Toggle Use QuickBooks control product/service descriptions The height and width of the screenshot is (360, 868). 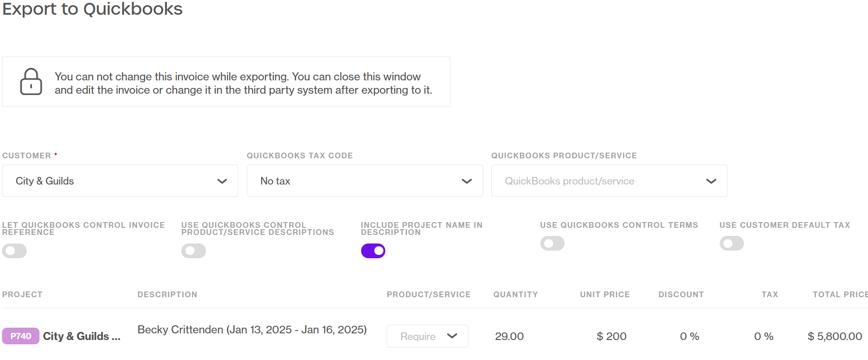click(x=194, y=251)
